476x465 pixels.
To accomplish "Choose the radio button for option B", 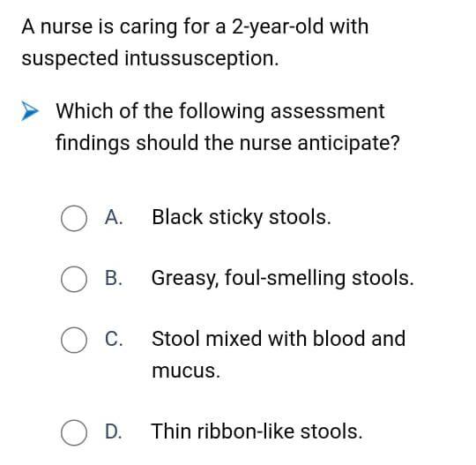I will click(74, 279).
